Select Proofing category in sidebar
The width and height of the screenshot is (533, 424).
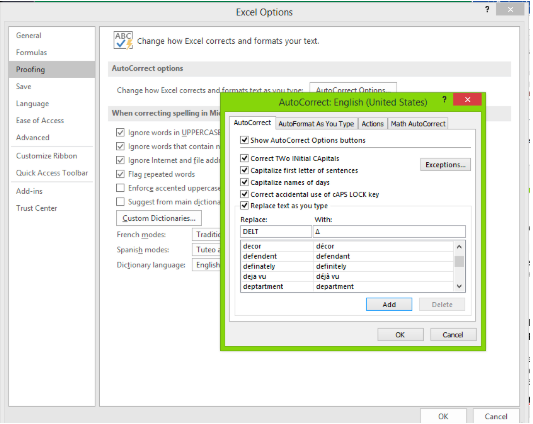point(52,69)
